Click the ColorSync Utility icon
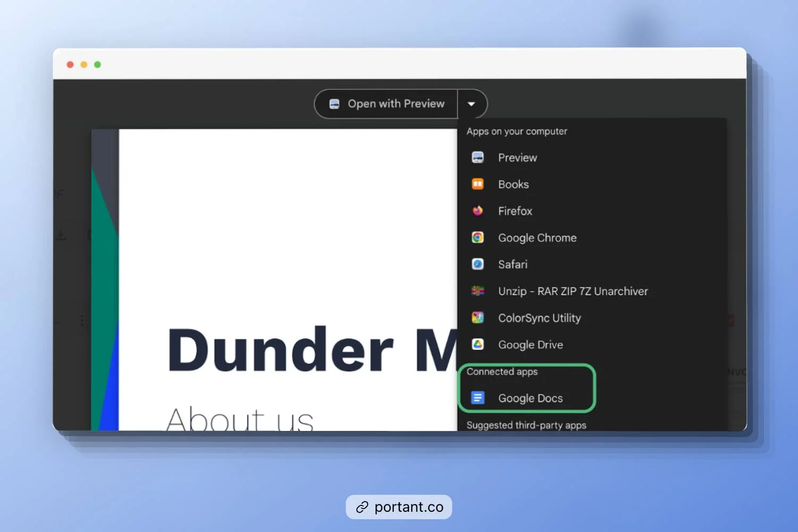This screenshot has width=798, height=532. click(x=478, y=318)
